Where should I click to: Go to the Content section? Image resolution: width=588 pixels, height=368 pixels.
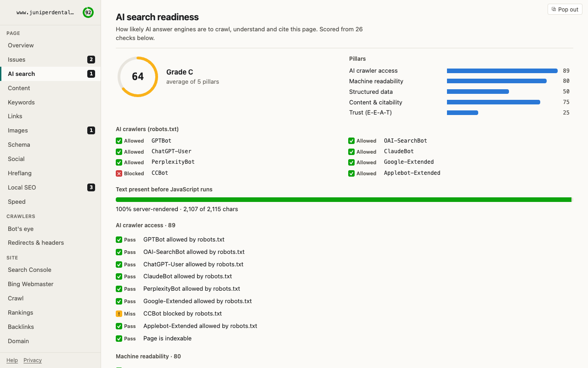pyautogui.click(x=50, y=88)
